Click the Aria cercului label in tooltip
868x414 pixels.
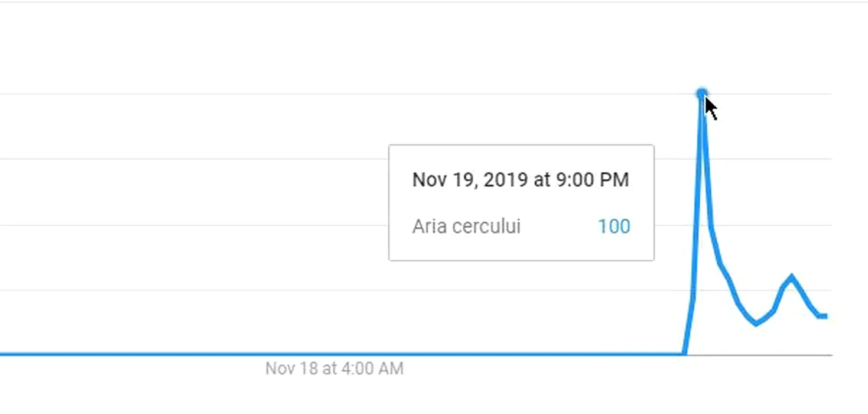point(466,227)
